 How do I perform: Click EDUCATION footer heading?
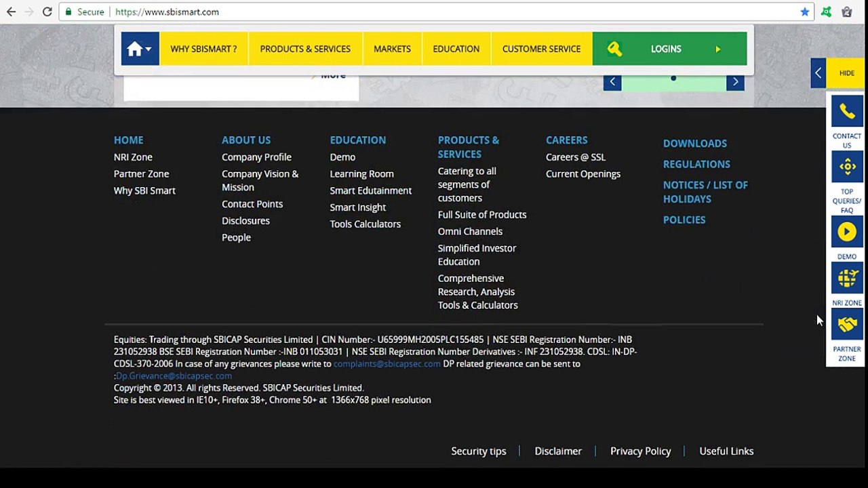(x=357, y=140)
